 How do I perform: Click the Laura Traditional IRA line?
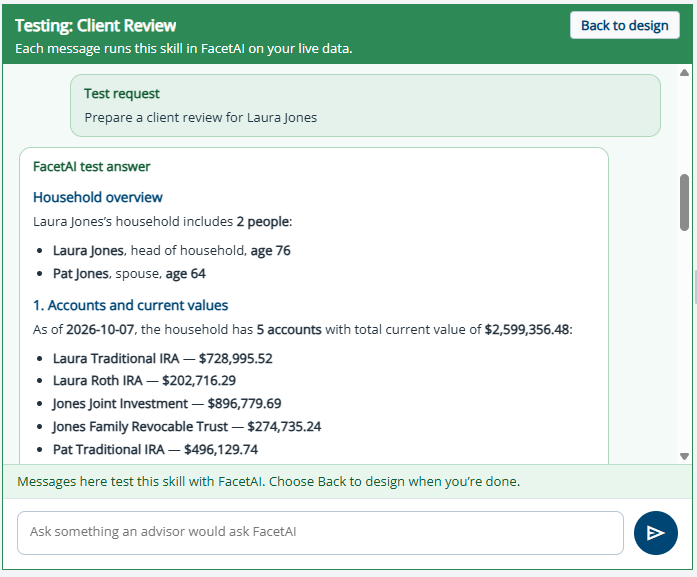[x=162, y=358]
